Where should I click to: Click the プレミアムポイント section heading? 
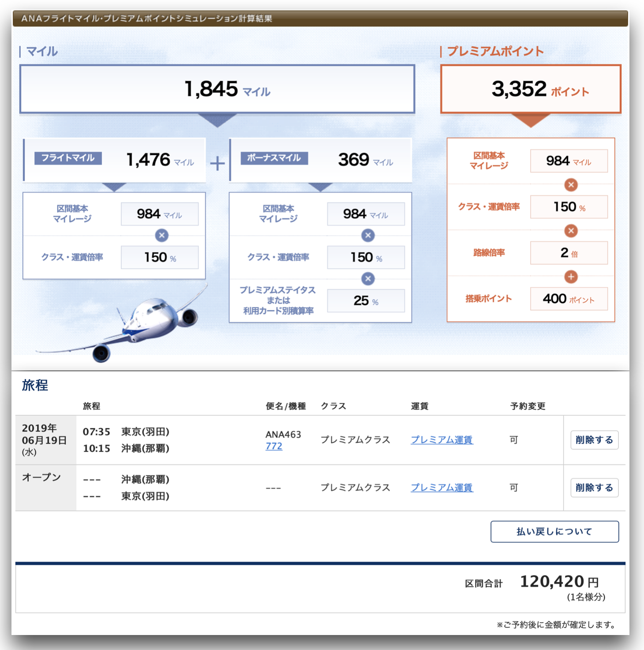495,51
